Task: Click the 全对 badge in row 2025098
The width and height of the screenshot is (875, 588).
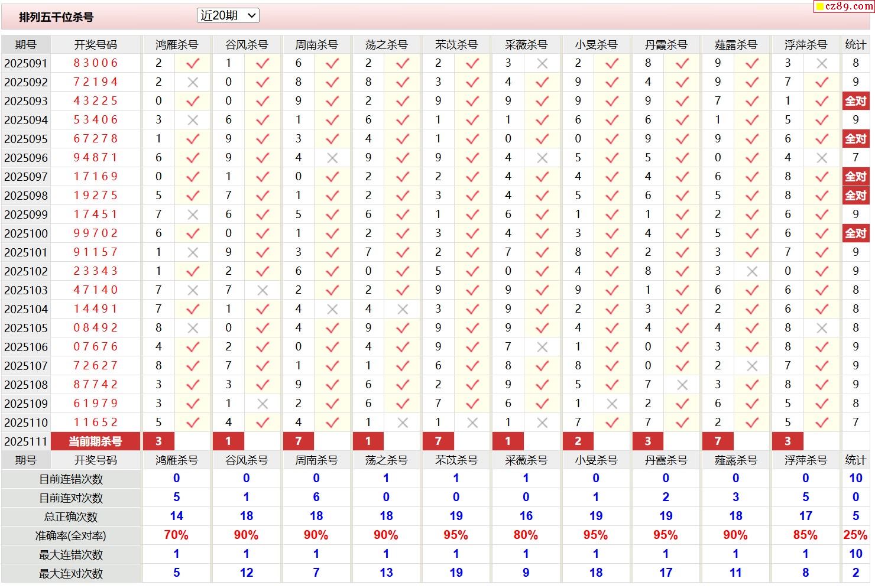Action: (855, 196)
